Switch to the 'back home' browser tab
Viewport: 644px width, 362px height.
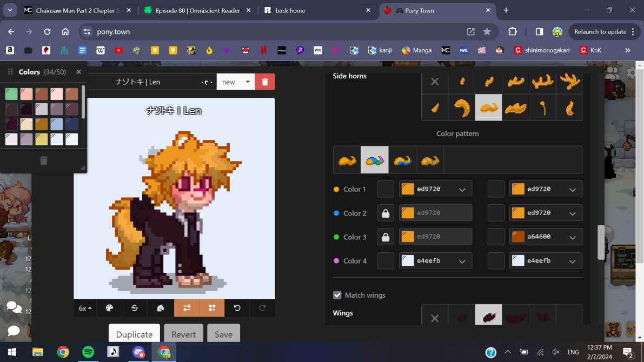click(x=316, y=10)
